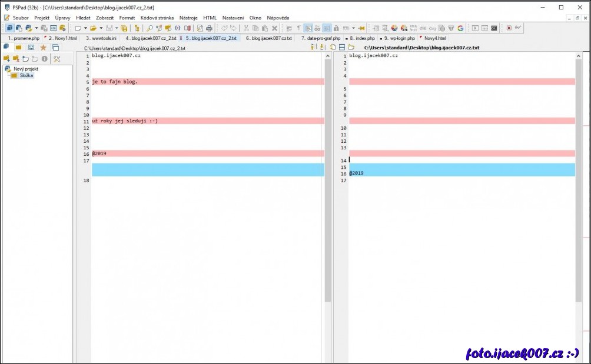Click the Cut scissors icon
This screenshot has height=364, width=591.
[x=246, y=28]
